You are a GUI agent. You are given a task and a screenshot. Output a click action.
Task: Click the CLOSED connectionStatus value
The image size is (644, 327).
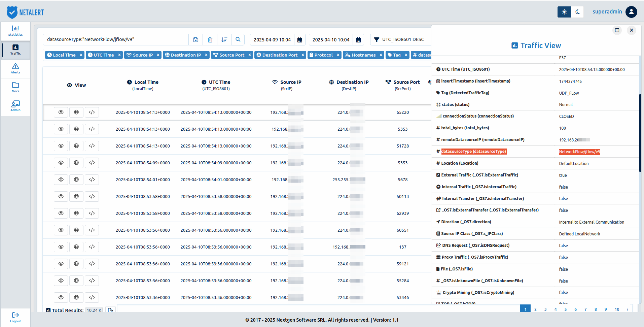coord(566,117)
